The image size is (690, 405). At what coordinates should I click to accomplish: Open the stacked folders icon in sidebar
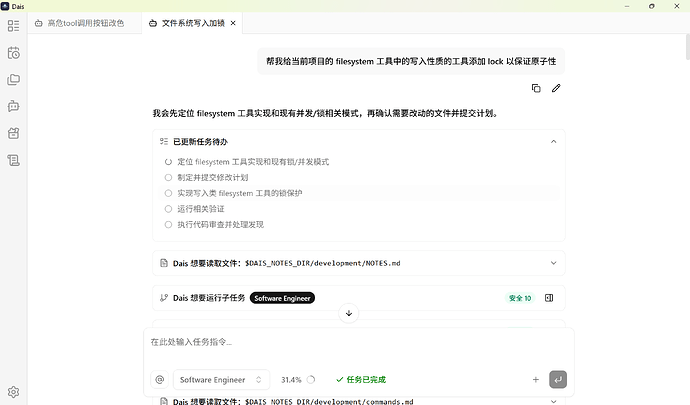14,80
